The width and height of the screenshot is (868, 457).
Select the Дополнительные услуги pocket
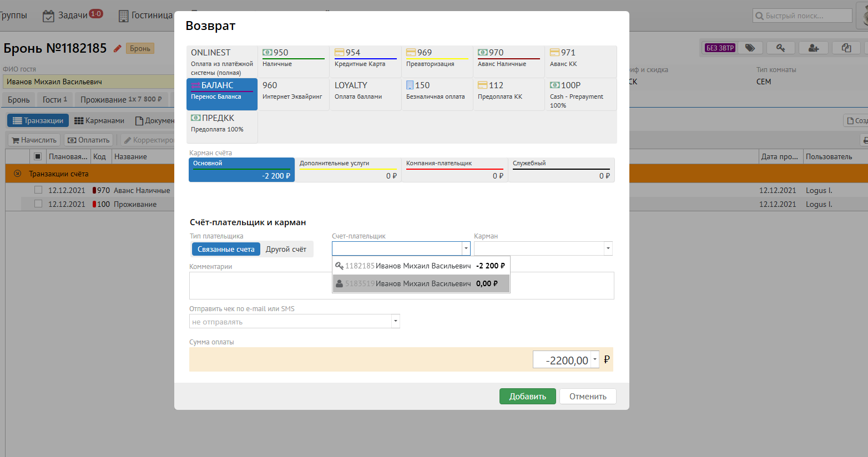pos(348,170)
